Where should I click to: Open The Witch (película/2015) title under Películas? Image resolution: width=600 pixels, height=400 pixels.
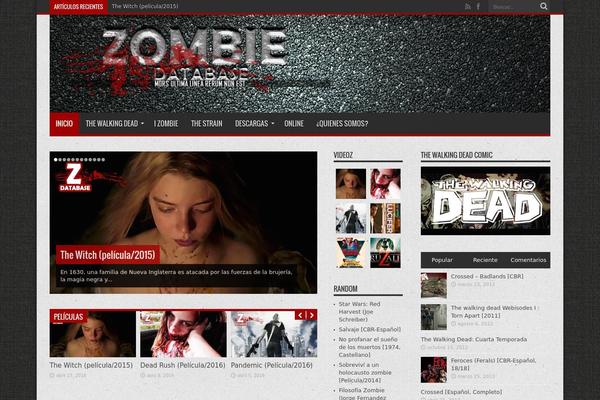(91, 365)
